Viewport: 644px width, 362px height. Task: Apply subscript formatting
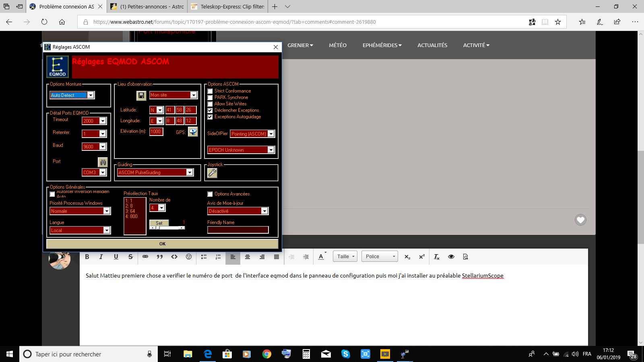coord(407,257)
